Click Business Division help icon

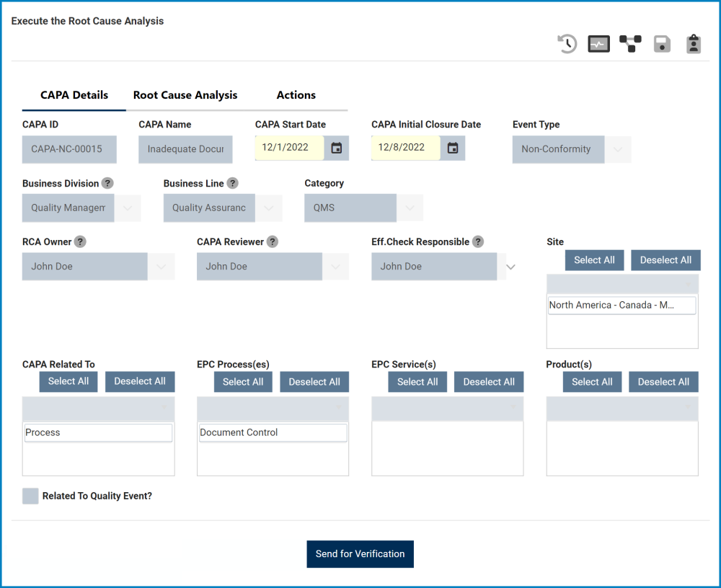107,183
